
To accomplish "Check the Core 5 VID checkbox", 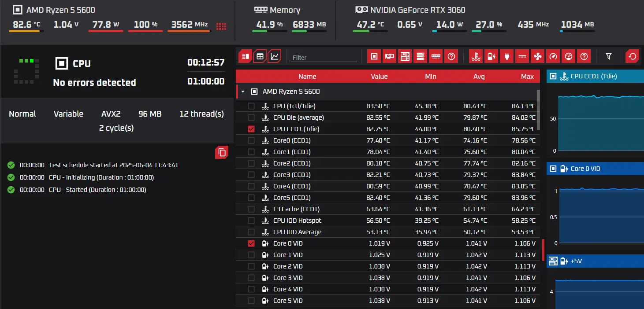I will pos(251,301).
